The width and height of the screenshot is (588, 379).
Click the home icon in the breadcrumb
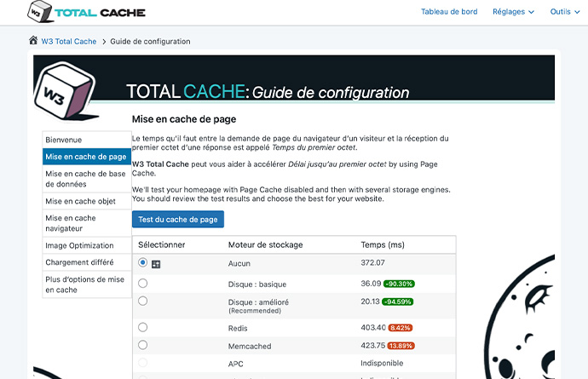point(33,40)
